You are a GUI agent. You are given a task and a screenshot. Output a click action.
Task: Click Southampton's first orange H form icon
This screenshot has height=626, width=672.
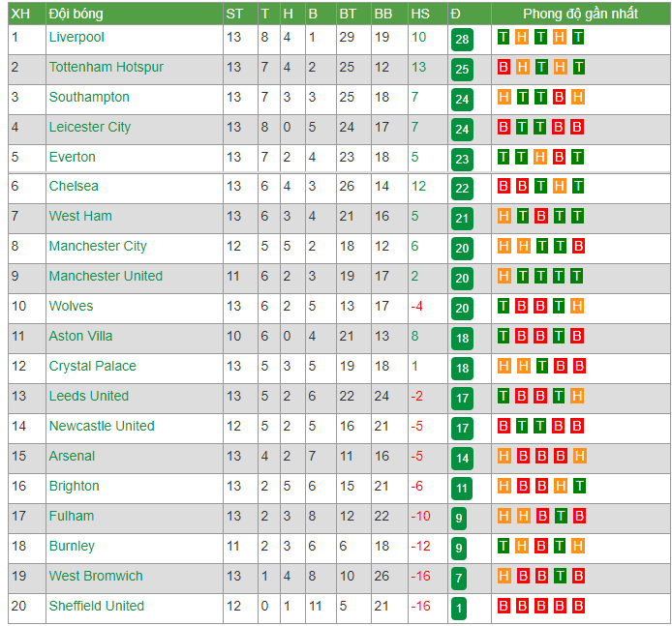[504, 97]
